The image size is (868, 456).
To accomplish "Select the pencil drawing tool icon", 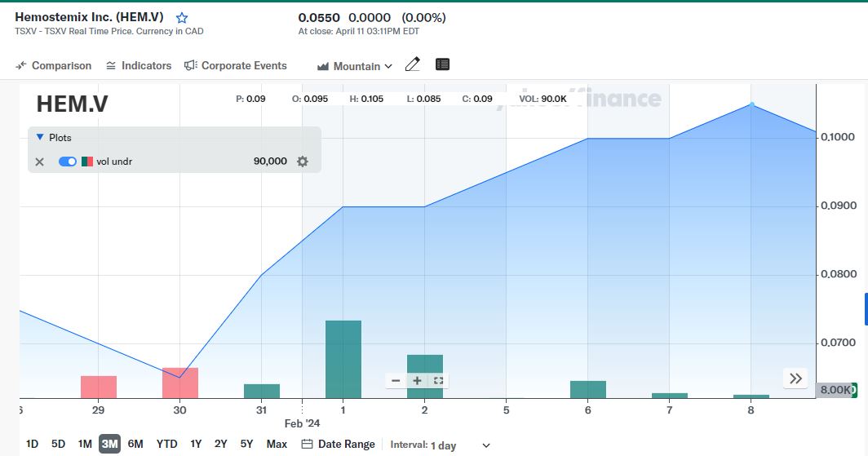I will (x=413, y=64).
